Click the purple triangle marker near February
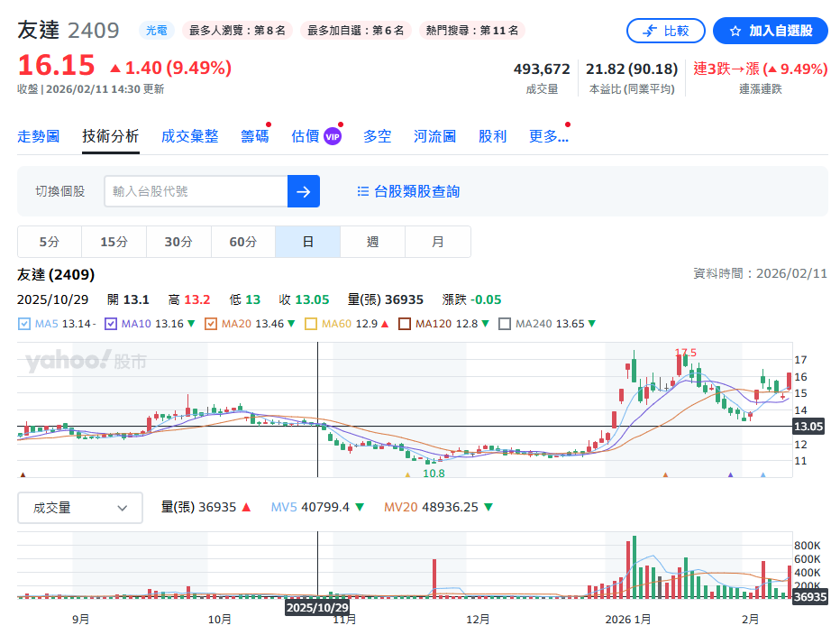This screenshot has height=644, width=840. [x=730, y=474]
